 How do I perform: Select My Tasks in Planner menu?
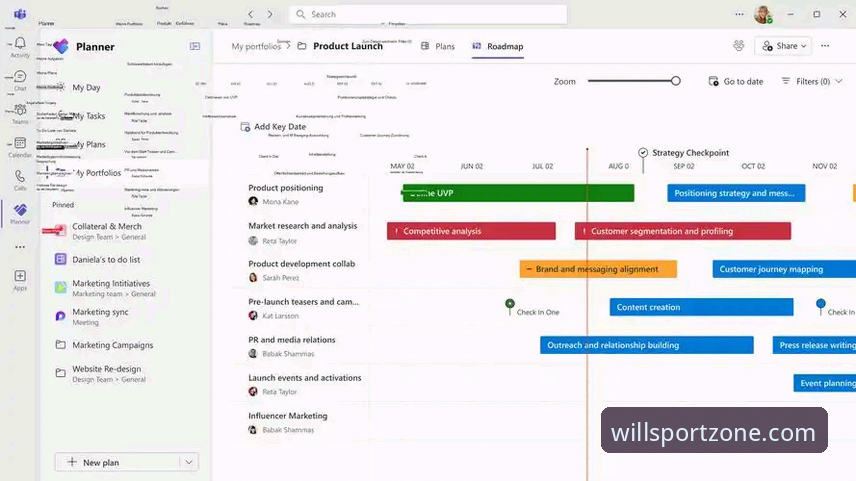pos(88,116)
